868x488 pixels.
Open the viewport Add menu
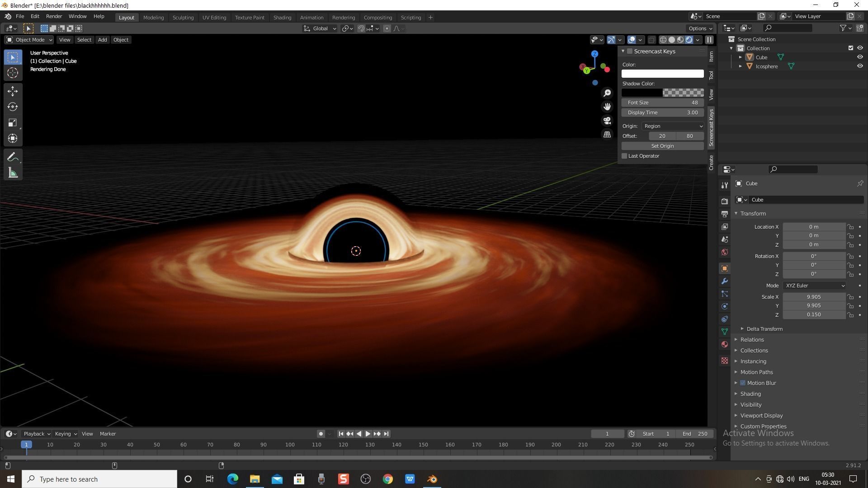tap(102, 40)
